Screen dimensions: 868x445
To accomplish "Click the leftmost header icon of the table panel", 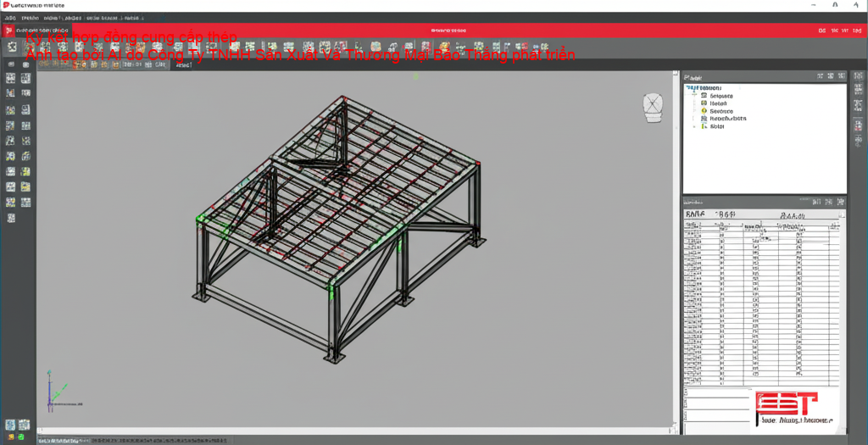I will coord(816,202).
